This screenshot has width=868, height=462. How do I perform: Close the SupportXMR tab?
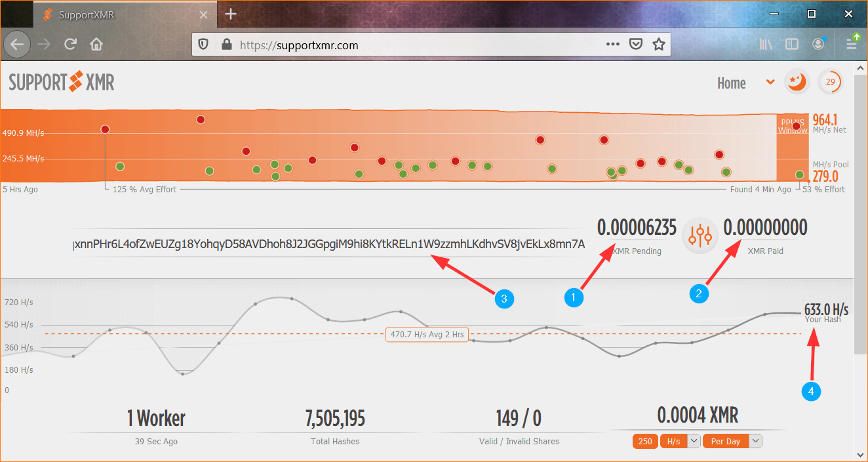click(204, 14)
